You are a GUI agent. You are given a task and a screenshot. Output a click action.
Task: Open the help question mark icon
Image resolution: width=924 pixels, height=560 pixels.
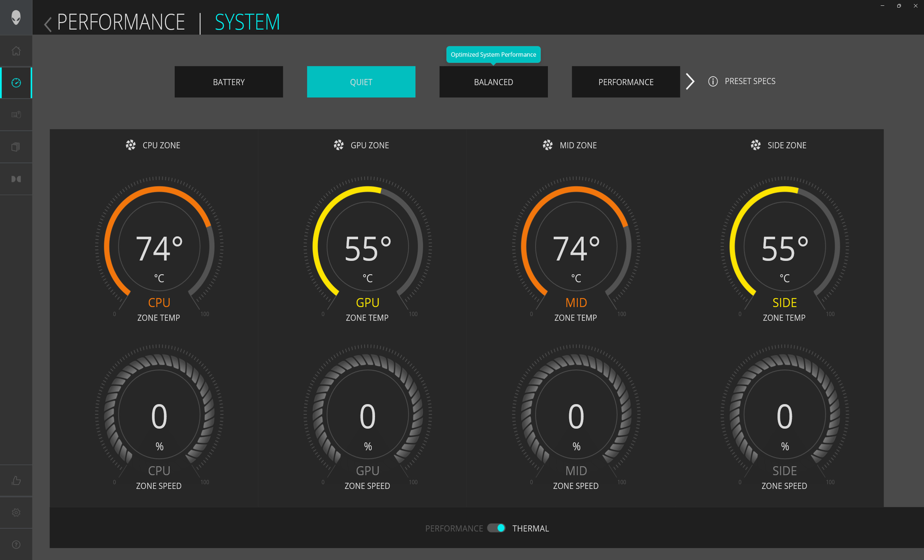[x=16, y=545]
